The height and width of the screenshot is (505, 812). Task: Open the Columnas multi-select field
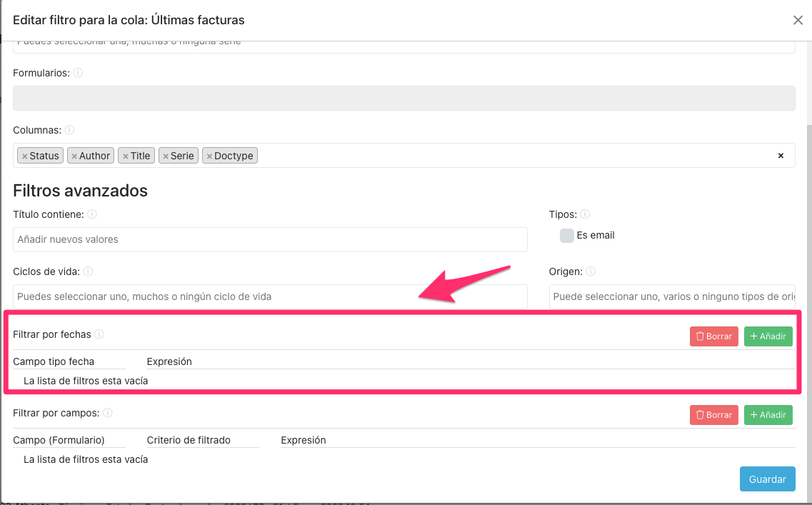514,156
